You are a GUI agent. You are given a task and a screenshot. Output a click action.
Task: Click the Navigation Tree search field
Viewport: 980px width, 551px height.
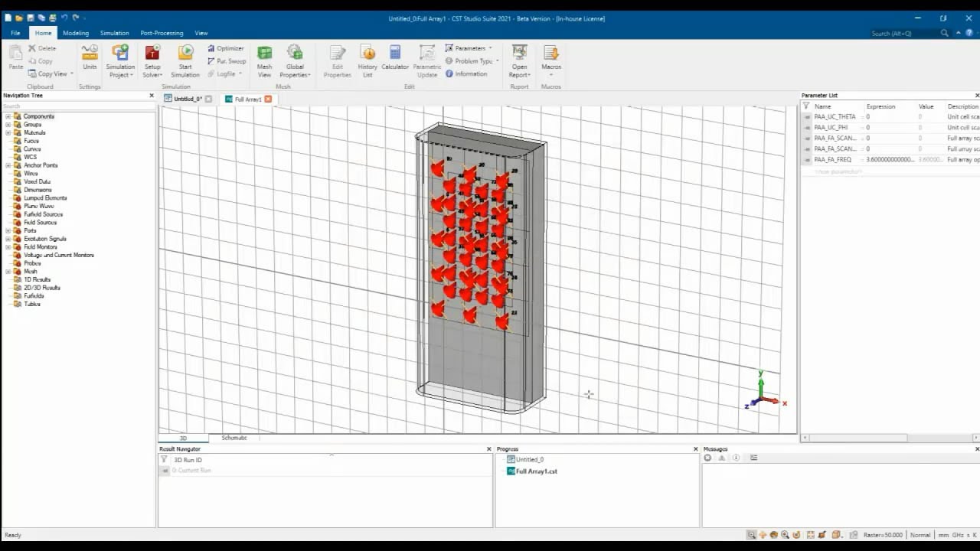[77, 106]
